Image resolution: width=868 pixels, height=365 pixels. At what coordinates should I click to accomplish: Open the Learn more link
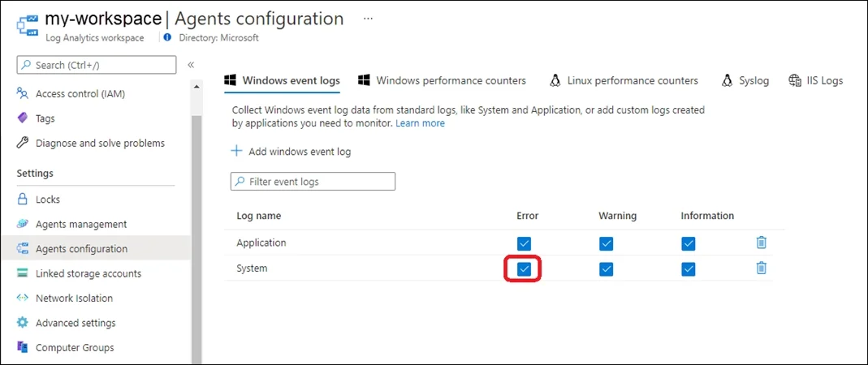pyautogui.click(x=420, y=123)
